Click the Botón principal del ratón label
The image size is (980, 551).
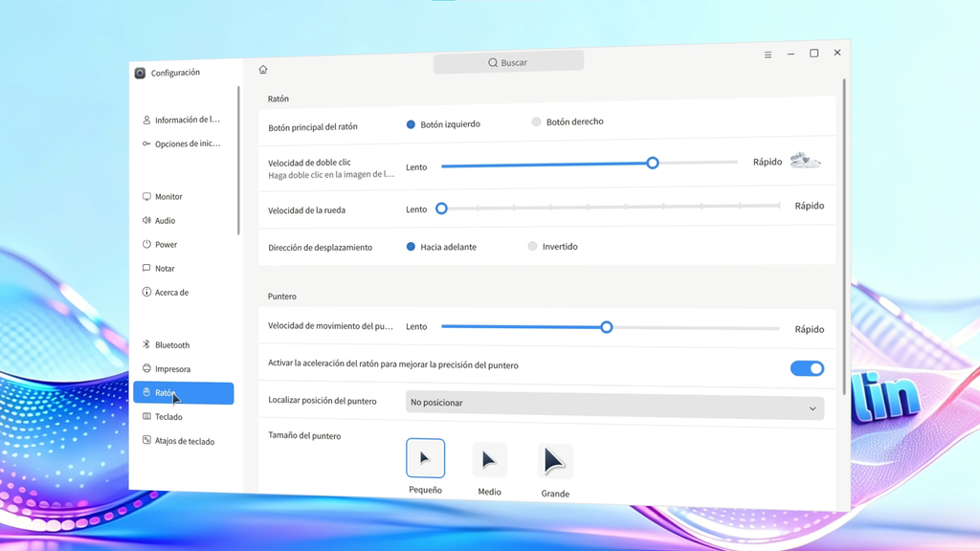coord(313,127)
